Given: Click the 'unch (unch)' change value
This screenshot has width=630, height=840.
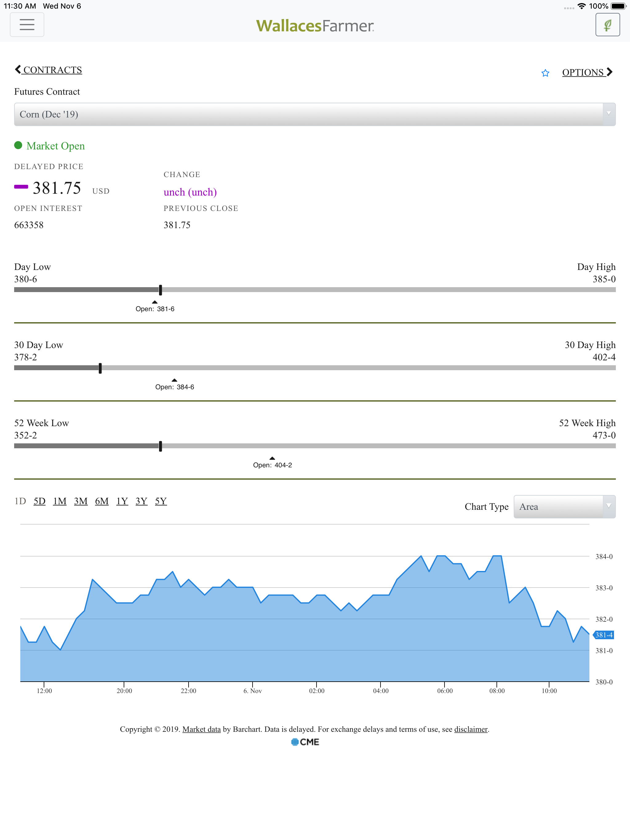Looking at the screenshot, I should (x=190, y=192).
